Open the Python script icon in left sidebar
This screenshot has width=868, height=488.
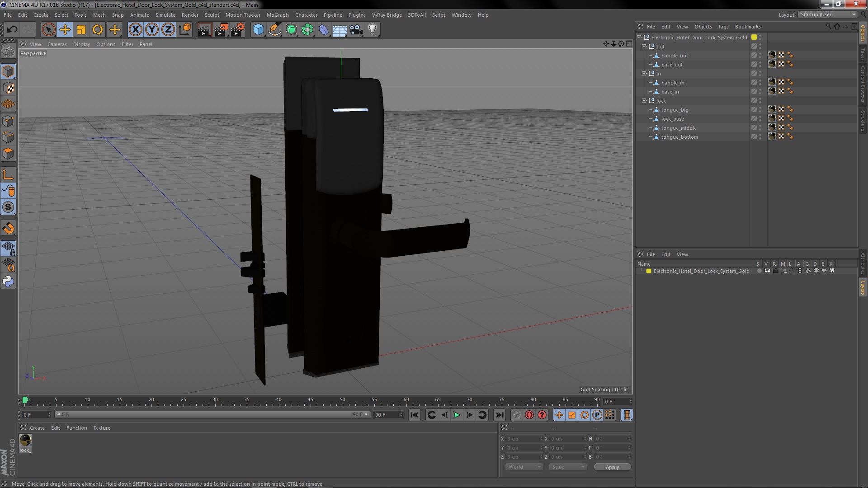click(8, 282)
